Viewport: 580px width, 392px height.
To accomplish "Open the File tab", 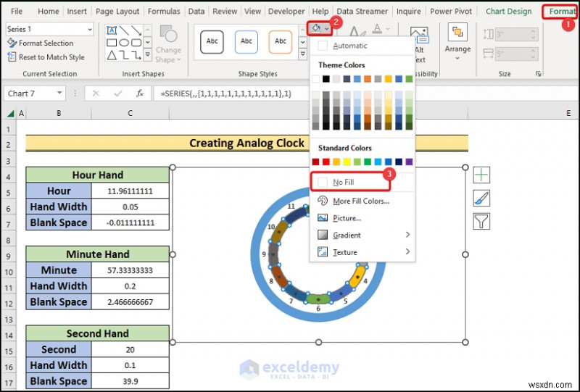I will (16, 12).
